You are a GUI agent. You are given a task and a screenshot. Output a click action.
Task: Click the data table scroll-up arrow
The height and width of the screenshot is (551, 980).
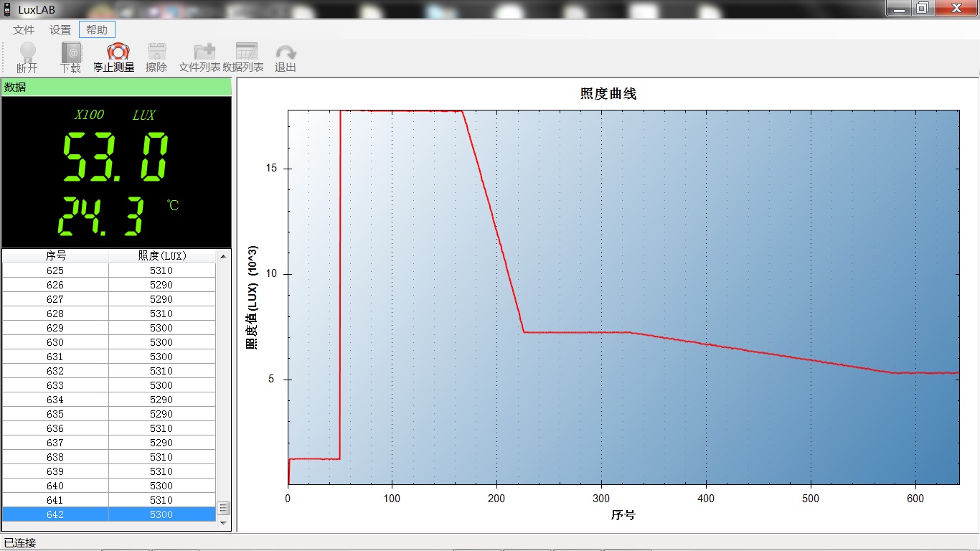(223, 256)
